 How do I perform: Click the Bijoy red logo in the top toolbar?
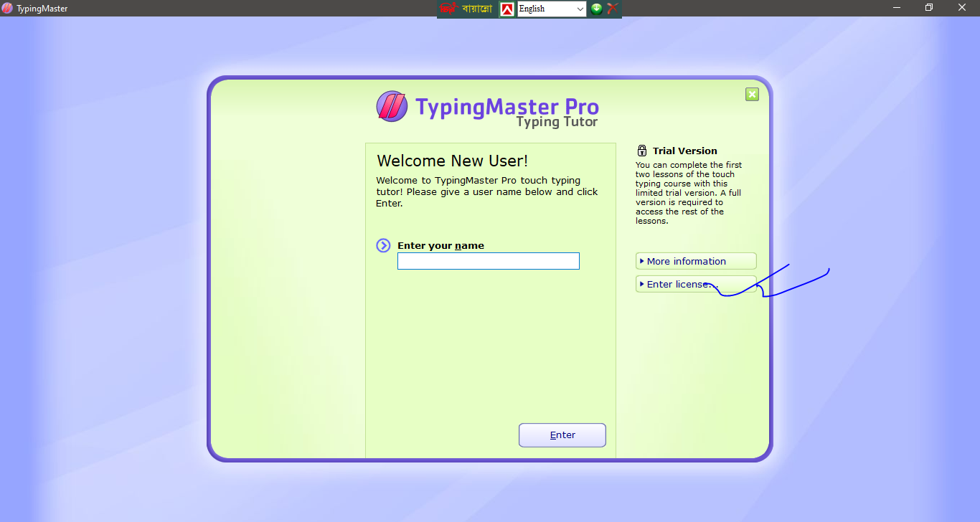(448, 9)
